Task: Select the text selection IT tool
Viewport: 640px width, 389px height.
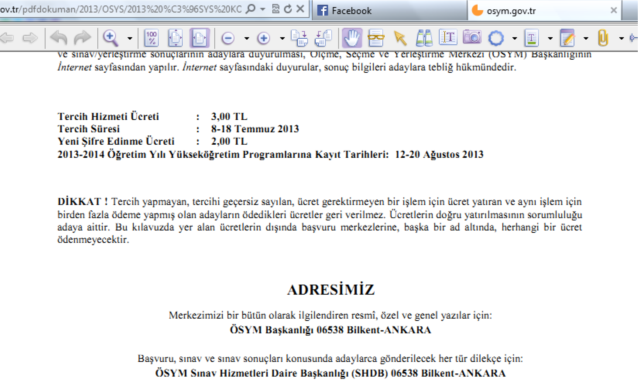Action: (448, 38)
